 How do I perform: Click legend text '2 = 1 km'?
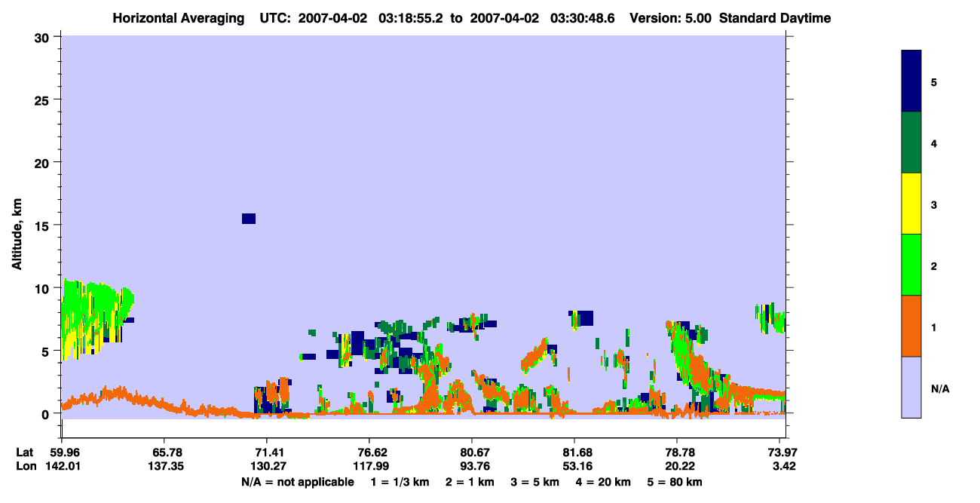(x=469, y=482)
